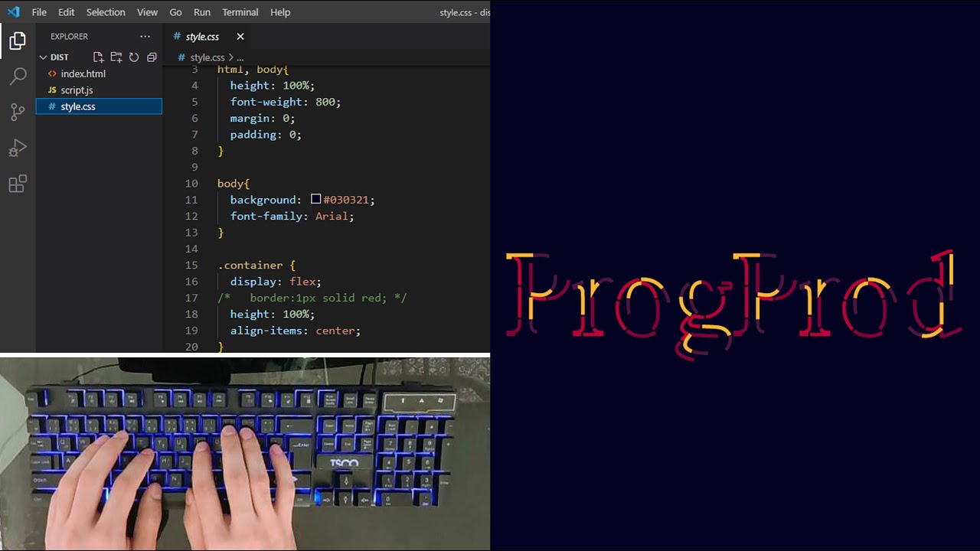Close the style.css editor tab

click(240, 37)
